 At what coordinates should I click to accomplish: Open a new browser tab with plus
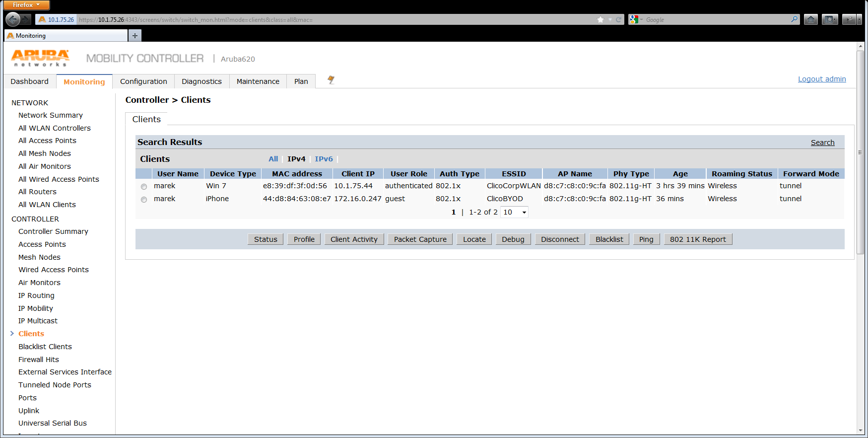point(135,35)
